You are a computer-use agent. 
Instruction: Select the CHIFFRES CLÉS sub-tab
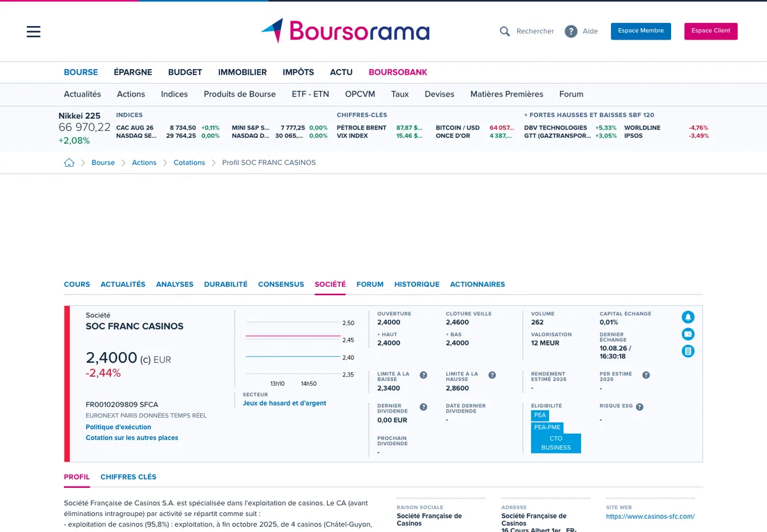point(128,477)
